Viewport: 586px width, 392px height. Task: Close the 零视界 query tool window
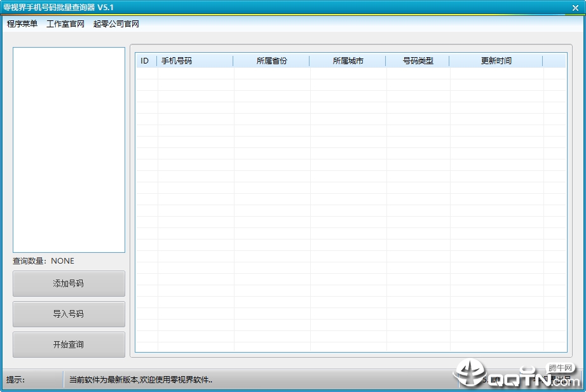click(x=575, y=8)
